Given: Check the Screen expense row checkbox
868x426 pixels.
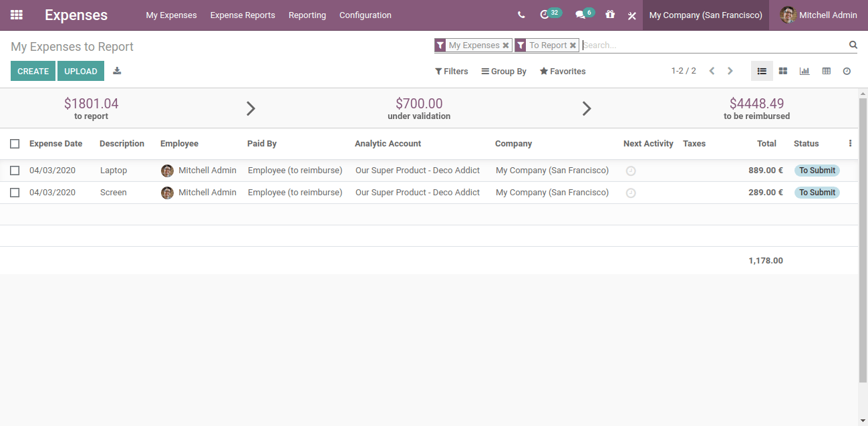Looking at the screenshot, I should [15, 193].
